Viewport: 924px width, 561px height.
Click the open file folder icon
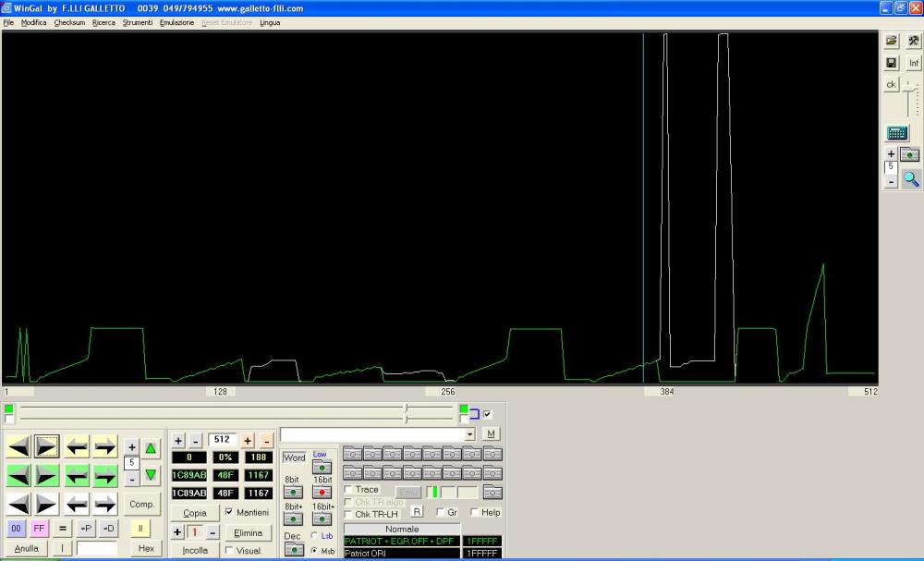click(x=892, y=41)
